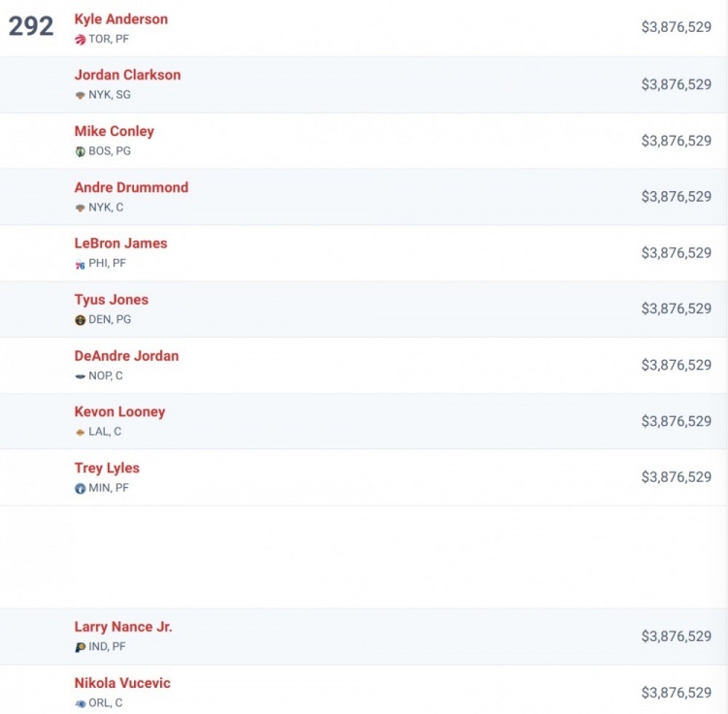This screenshot has width=728, height=714.
Task: Click the Magic logo under Nikola Vucevic
Action: (x=81, y=703)
